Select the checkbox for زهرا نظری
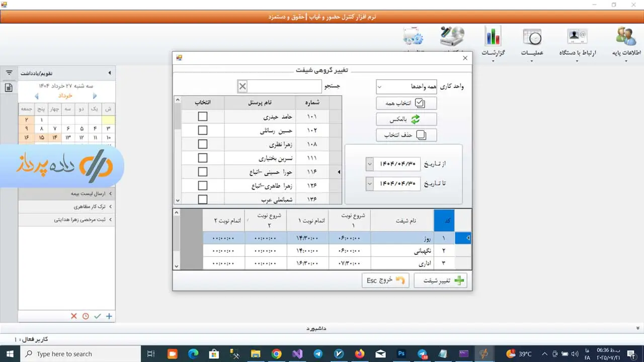Viewport: 644px width, 362px height. point(202,144)
